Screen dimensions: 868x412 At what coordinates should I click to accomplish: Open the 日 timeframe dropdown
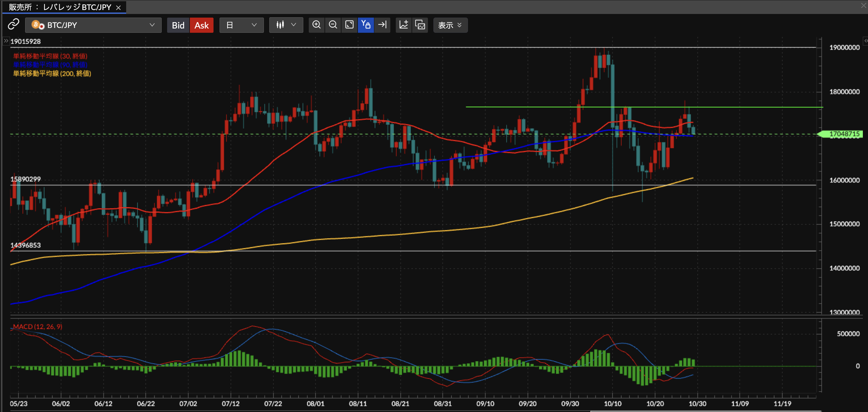(x=241, y=25)
